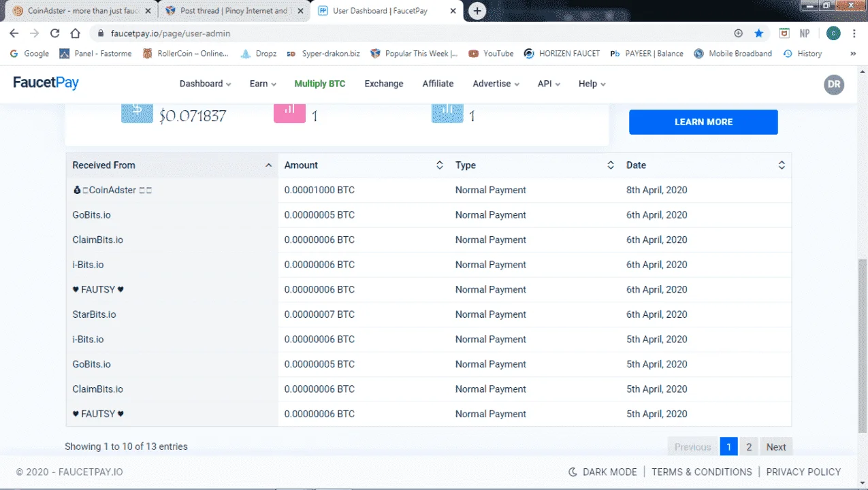Expand the API menu

click(549, 84)
